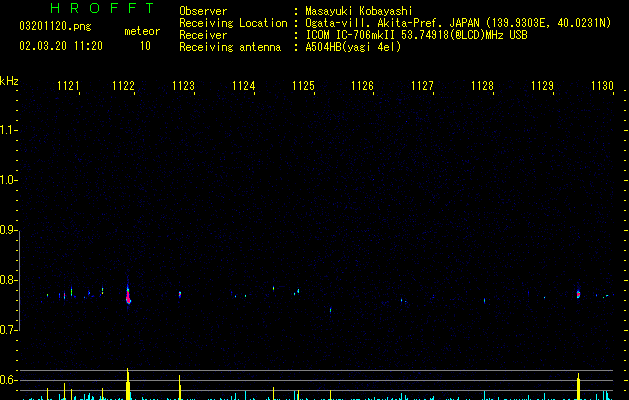Select the filename 03201120.png

pos(55,26)
